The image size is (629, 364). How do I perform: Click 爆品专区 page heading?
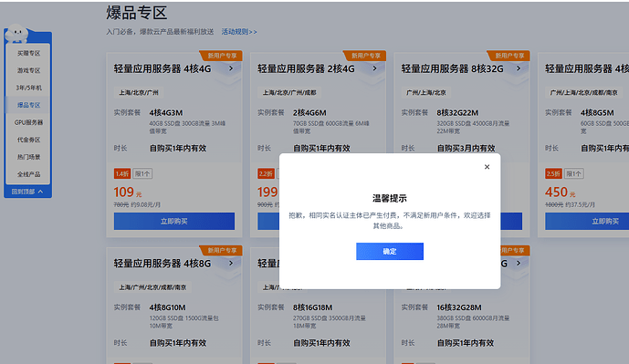click(136, 13)
